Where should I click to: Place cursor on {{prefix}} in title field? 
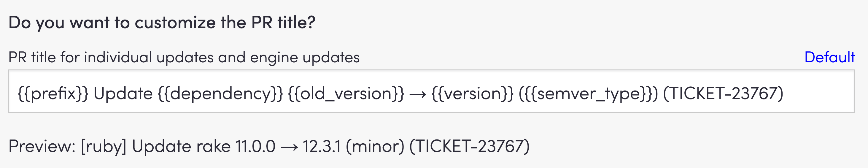pyautogui.click(x=53, y=93)
